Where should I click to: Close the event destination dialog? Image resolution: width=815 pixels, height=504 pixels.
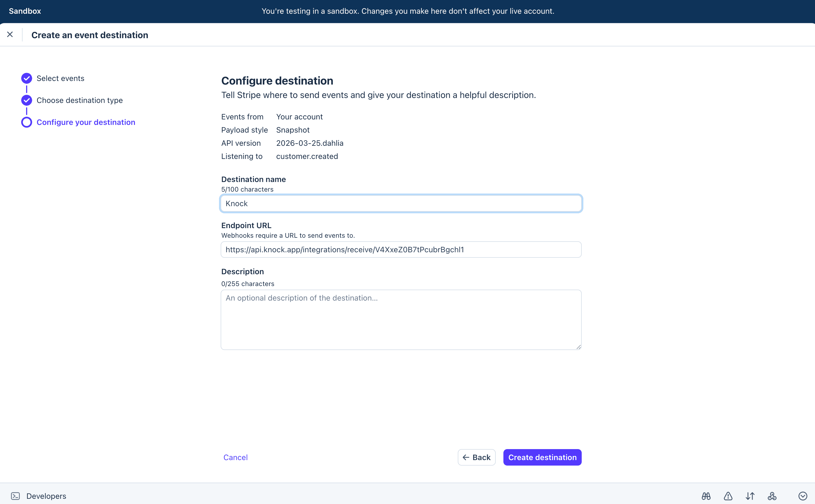pyautogui.click(x=10, y=34)
